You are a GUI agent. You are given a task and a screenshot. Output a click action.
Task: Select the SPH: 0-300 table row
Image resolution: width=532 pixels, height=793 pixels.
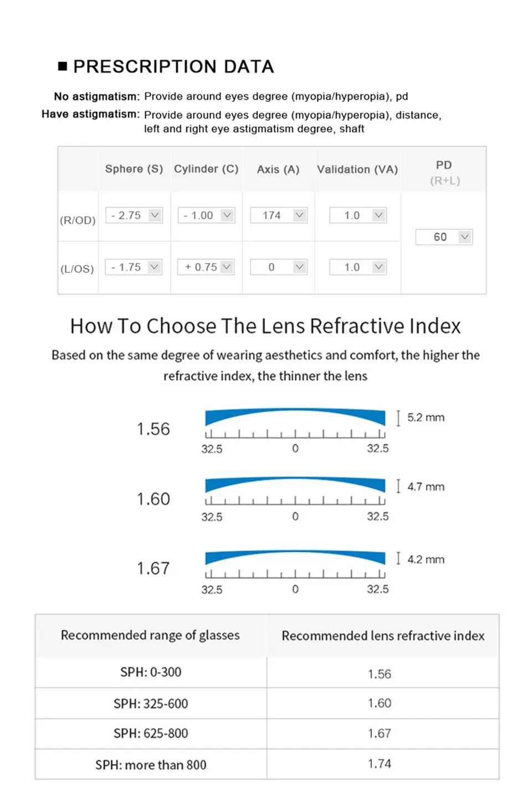click(151, 672)
